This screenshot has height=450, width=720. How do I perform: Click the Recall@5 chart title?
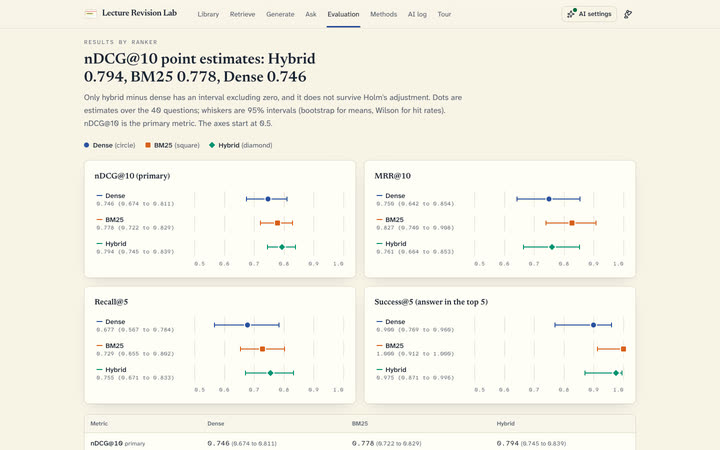point(111,302)
